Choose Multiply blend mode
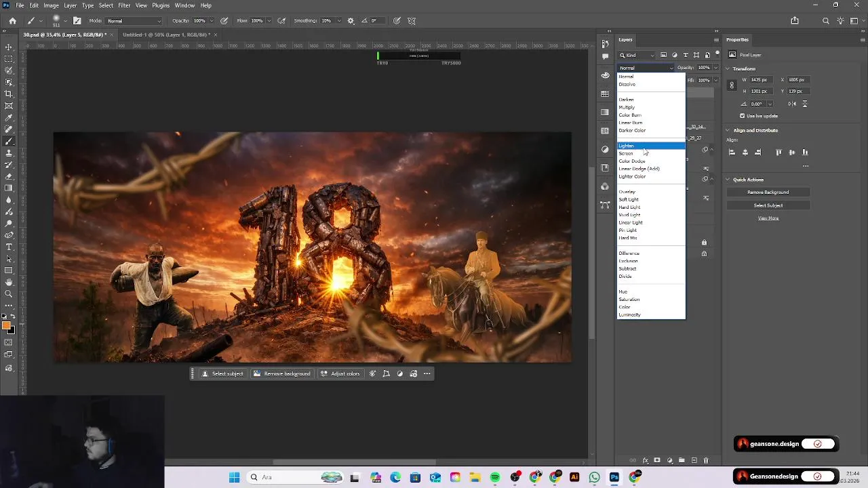The width and height of the screenshot is (868, 488). click(651, 107)
